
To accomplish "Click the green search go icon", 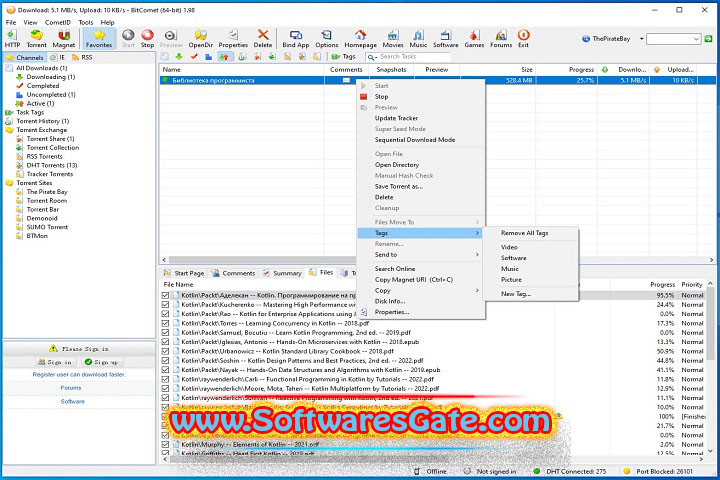I will 709,39.
